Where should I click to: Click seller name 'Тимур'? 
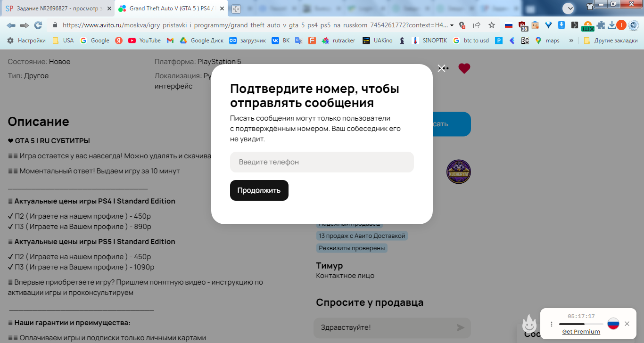(x=330, y=265)
